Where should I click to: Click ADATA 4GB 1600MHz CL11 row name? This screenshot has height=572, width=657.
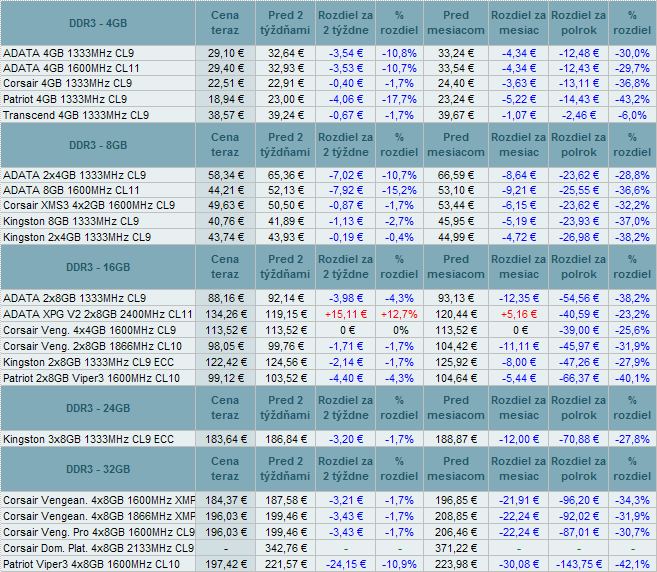pos(71,68)
